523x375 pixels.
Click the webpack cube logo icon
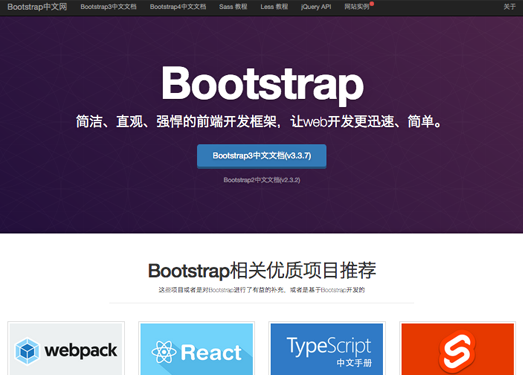pyautogui.click(x=27, y=351)
